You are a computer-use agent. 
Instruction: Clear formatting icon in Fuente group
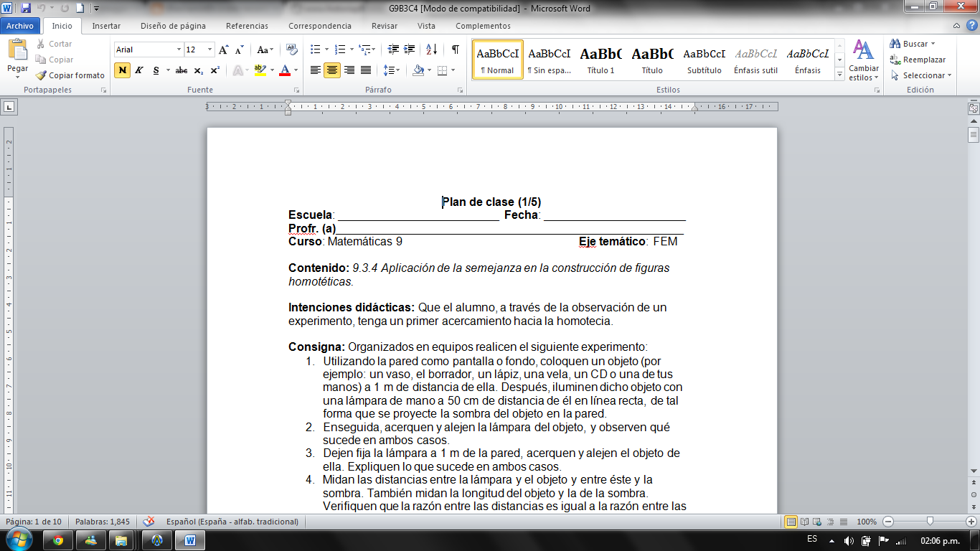point(291,50)
